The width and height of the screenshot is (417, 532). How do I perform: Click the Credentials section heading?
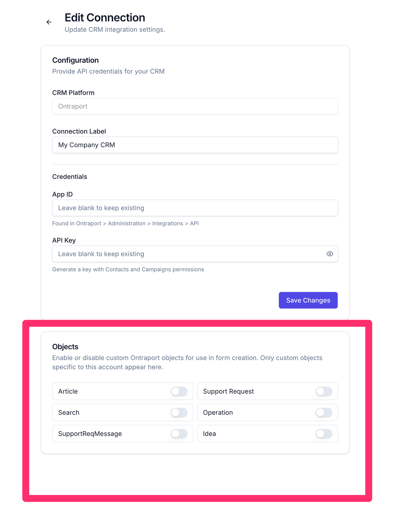70,177
